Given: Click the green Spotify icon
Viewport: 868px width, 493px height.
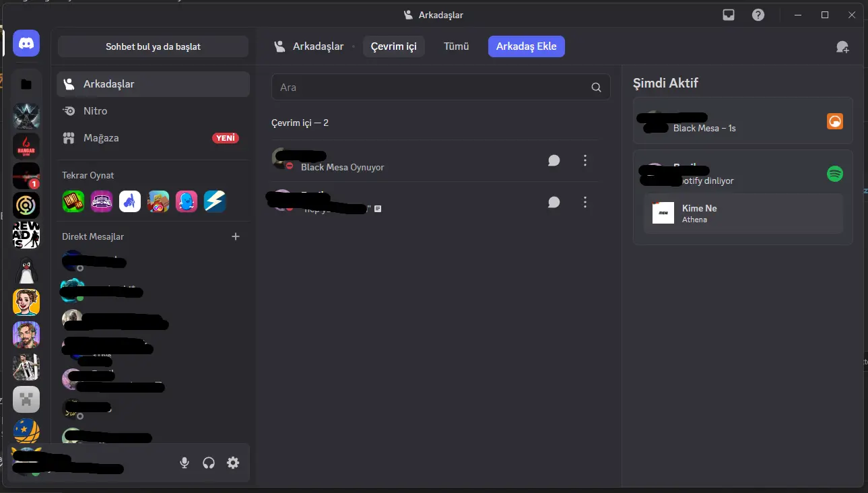Looking at the screenshot, I should [835, 174].
